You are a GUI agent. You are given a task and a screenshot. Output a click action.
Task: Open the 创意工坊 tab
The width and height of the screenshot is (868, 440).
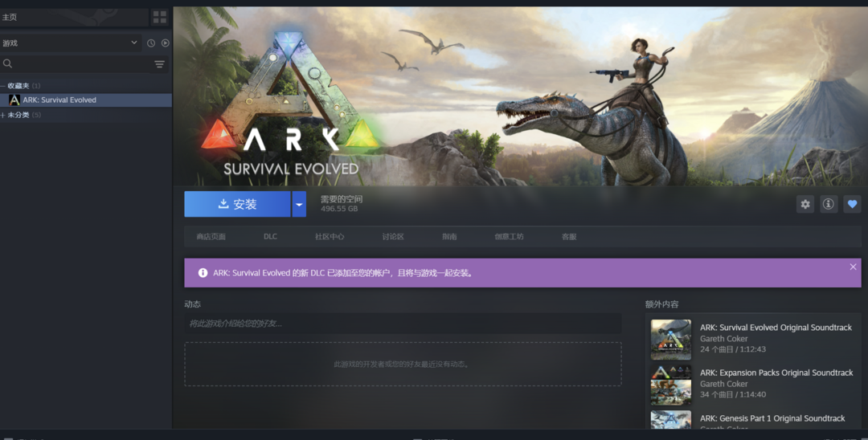pyautogui.click(x=509, y=237)
